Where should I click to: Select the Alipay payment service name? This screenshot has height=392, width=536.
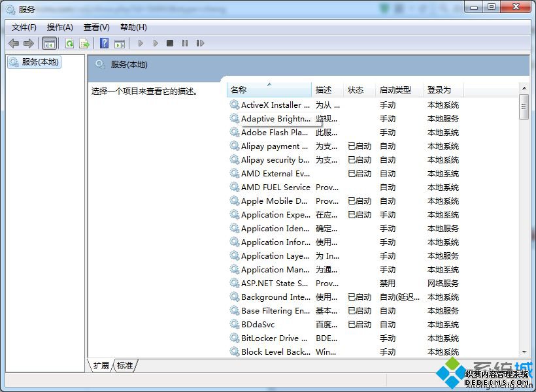point(275,146)
